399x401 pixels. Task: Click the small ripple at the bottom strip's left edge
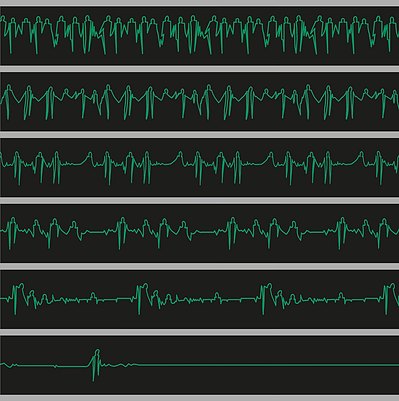[9, 365]
